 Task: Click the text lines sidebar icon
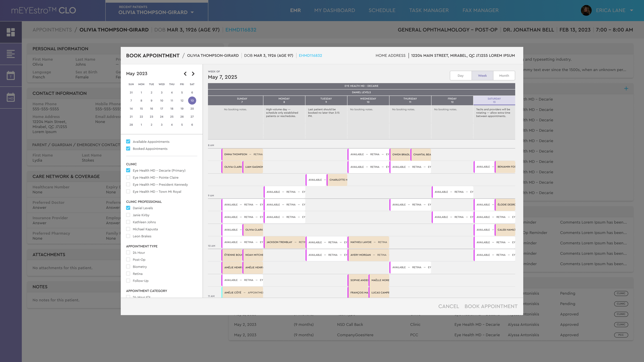point(11,54)
